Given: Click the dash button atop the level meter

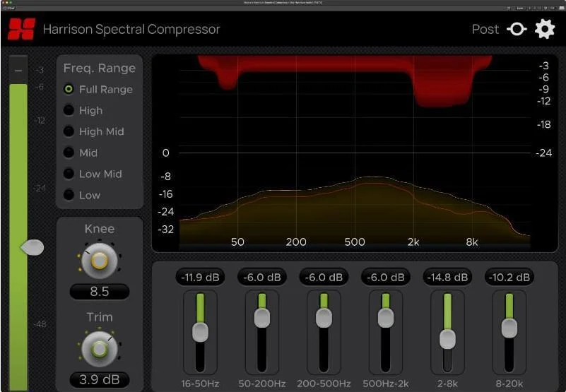Looking at the screenshot, I should coord(18,71).
